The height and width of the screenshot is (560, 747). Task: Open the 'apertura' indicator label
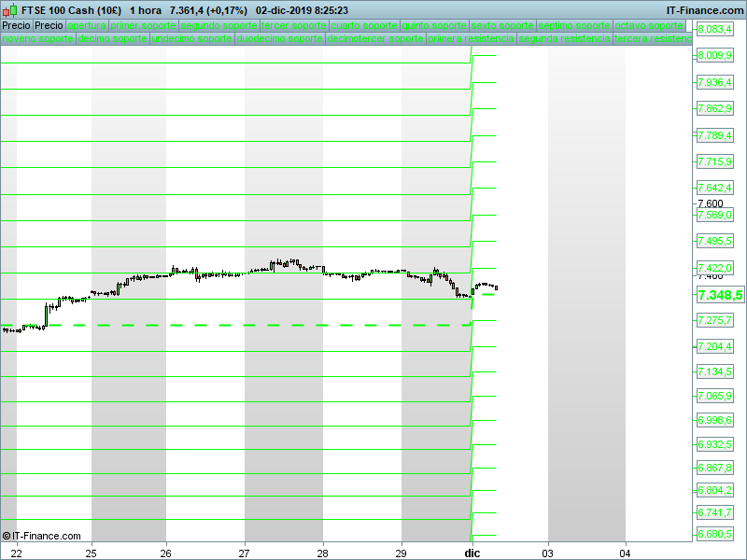(x=87, y=25)
